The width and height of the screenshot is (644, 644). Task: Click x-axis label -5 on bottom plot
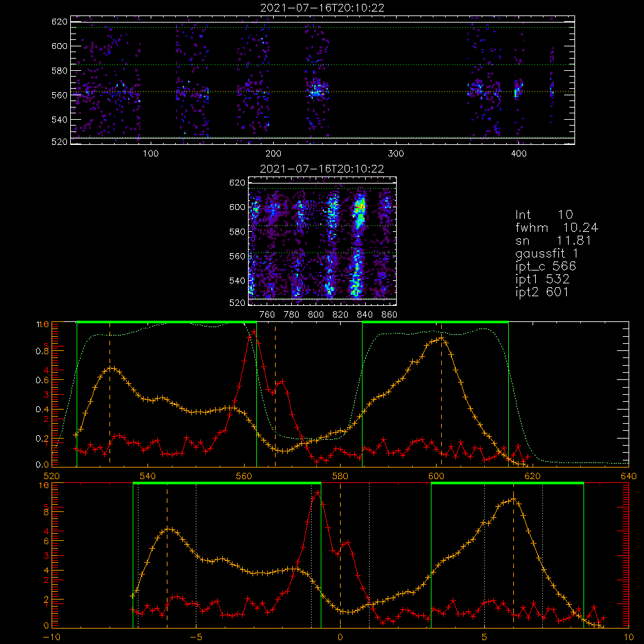pos(196,637)
